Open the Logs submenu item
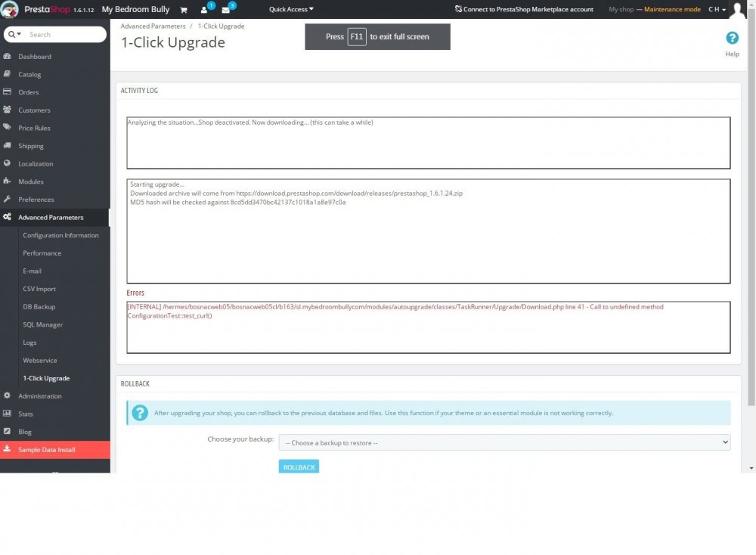This screenshot has width=756, height=555. pos(30,343)
